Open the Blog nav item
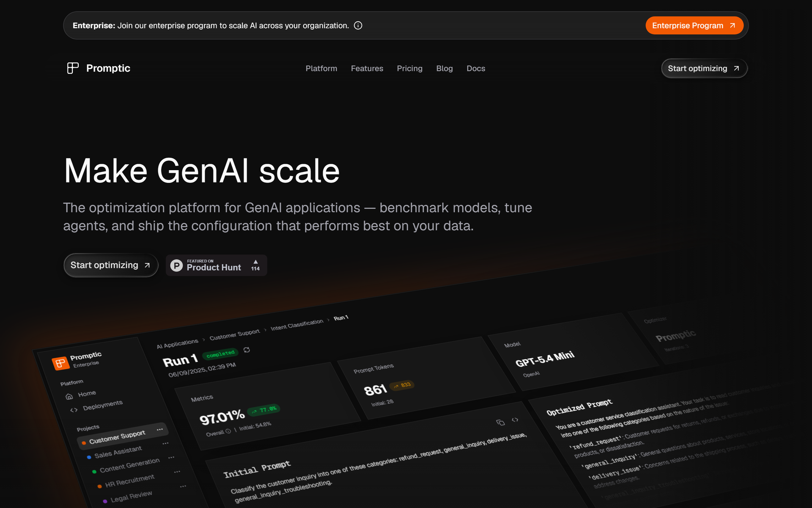The image size is (812, 508). click(x=444, y=68)
